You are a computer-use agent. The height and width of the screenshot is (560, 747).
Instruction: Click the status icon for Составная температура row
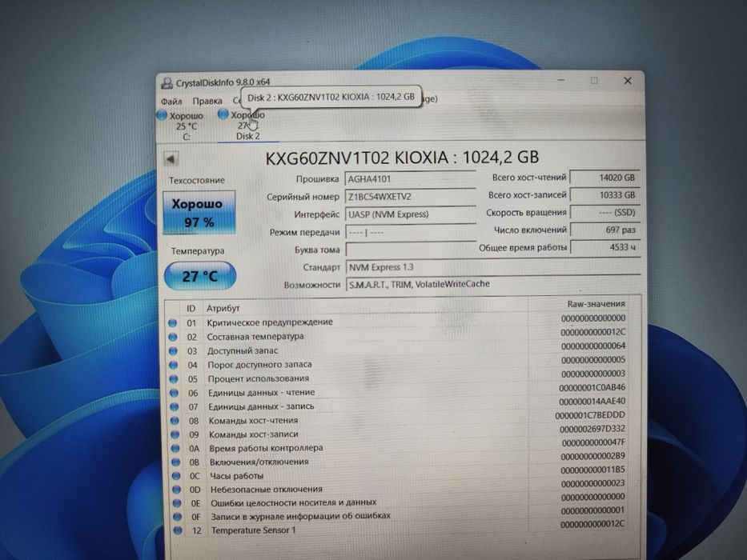[x=172, y=337]
